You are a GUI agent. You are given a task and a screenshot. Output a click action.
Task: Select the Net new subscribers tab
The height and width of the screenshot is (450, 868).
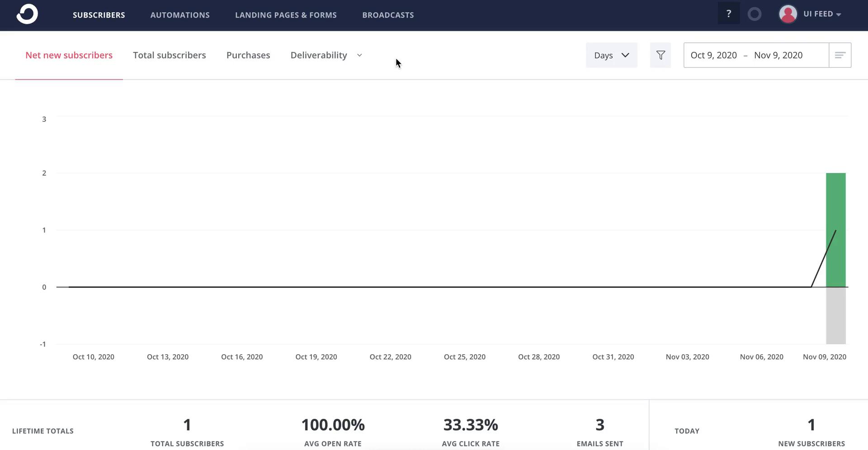69,55
